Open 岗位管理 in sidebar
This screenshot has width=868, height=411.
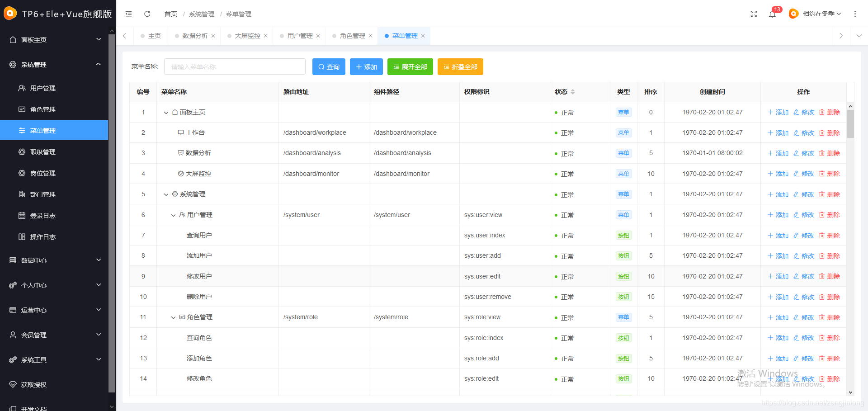point(54,173)
